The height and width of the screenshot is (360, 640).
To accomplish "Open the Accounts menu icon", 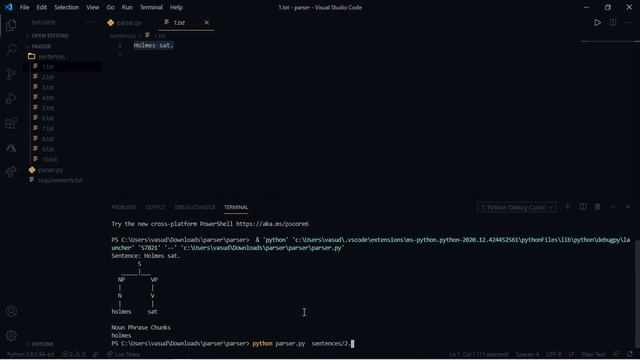I will [x=11, y=311].
